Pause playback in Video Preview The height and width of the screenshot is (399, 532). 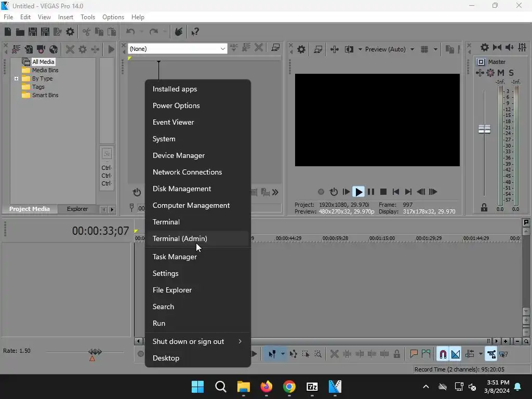[371, 192]
